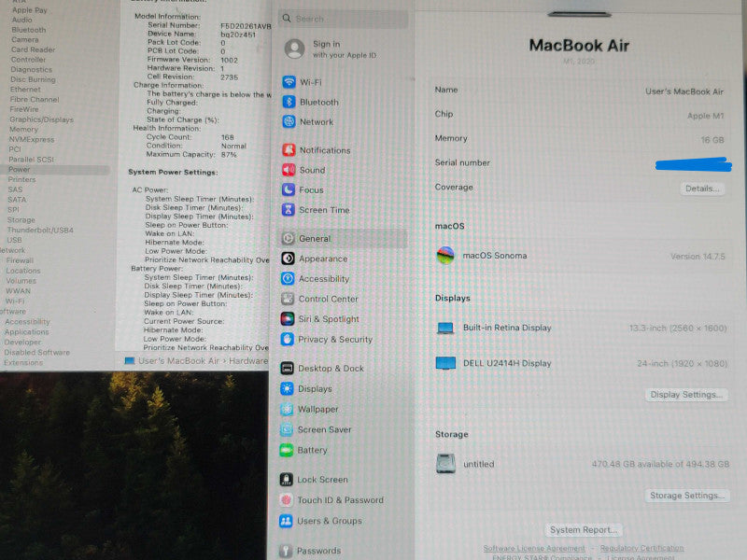Select Card Reader in System Information sidebar
This screenshot has width=747, height=560.
[33, 49]
